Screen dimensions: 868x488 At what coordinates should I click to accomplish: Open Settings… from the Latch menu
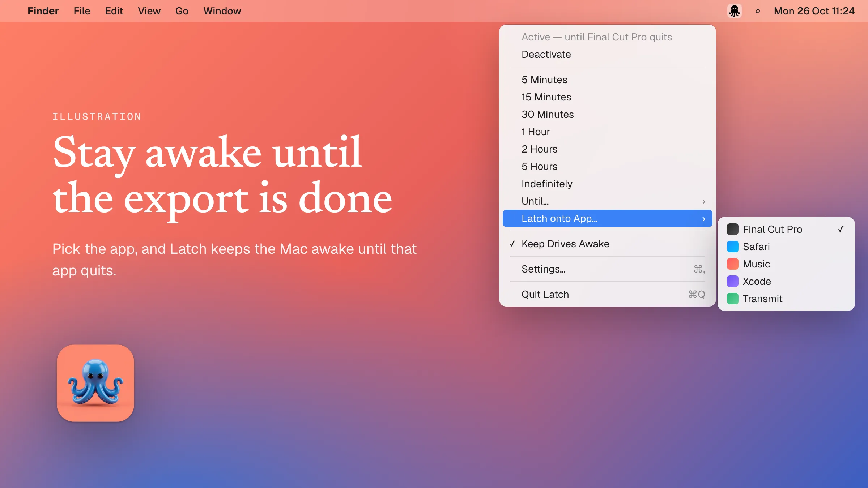coord(608,269)
